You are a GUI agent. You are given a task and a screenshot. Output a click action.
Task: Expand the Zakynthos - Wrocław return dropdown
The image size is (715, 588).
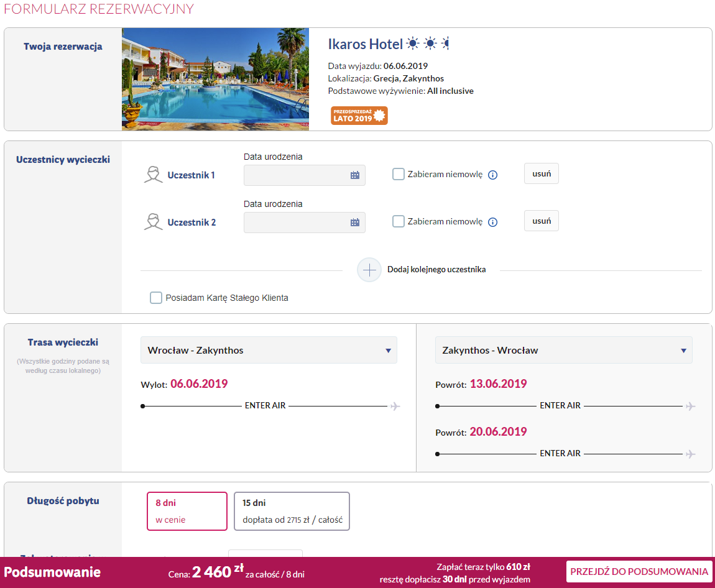(x=564, y=350)
